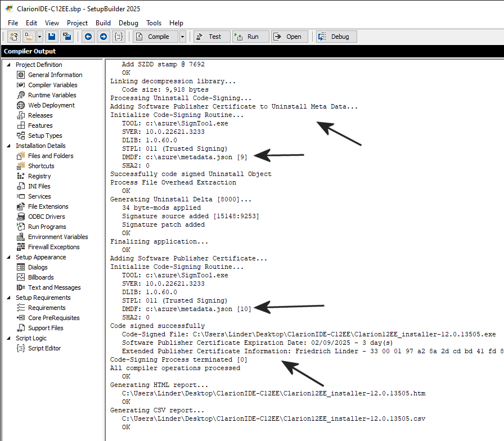This screenshot has height=441, width=504.
Task: Collapse the Installation Details tree section
Action: click(x=8, y=146)
